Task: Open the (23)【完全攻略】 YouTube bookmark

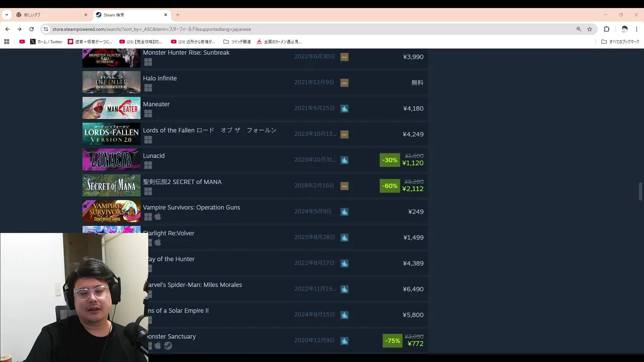Action: tap(141, 42)
